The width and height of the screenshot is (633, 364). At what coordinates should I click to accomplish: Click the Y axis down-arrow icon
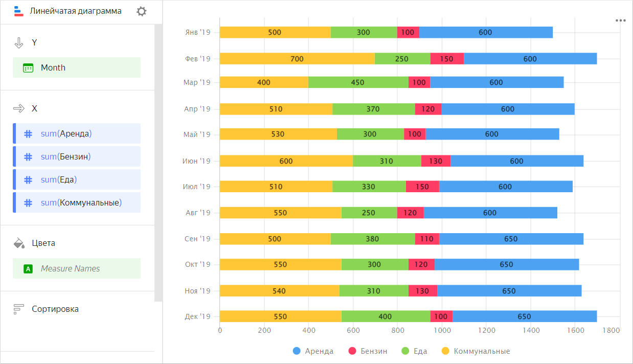pos(19,43)
